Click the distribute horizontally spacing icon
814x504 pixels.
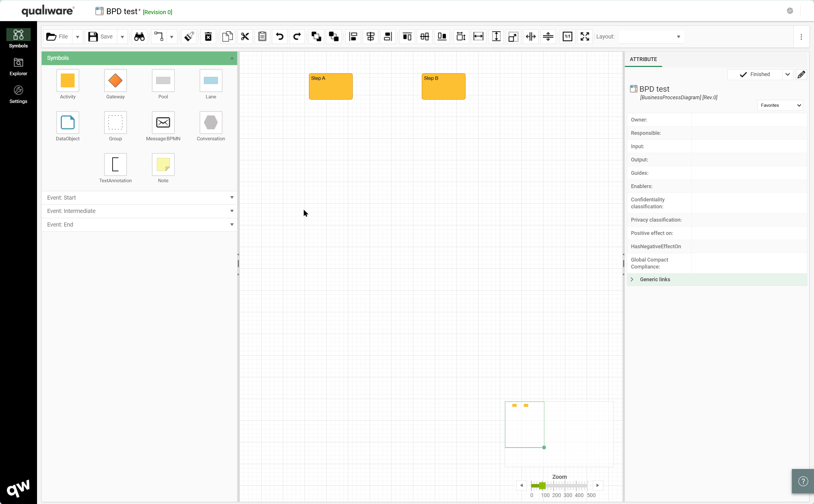(x=531, y=37)
